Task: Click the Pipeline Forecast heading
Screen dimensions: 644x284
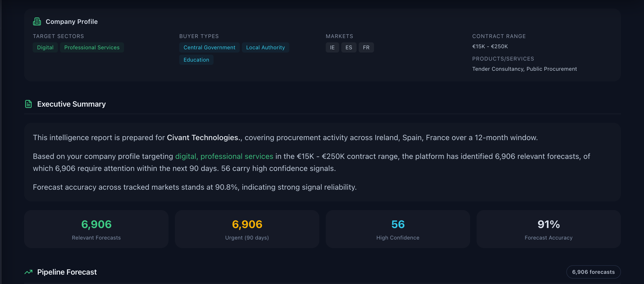Action: (67, 272)
